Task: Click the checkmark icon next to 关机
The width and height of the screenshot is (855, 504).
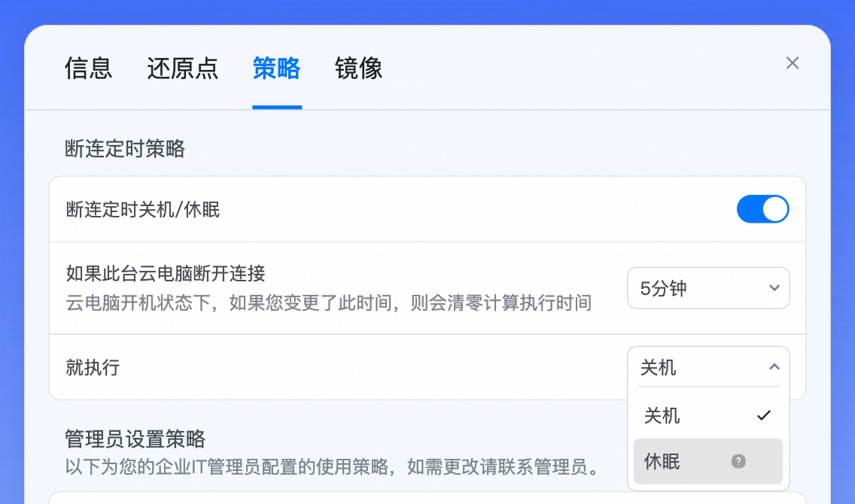Action: pos(764,416)
